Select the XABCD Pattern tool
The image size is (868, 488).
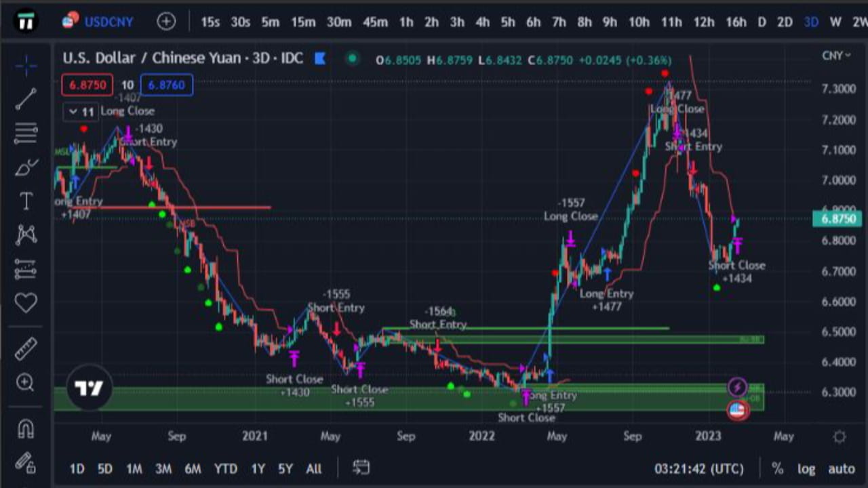[26, 234]
